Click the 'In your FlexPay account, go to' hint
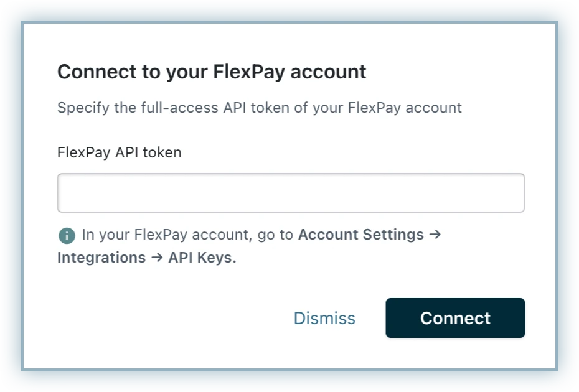Screen dimensions: 579x392 click(189, 235)
